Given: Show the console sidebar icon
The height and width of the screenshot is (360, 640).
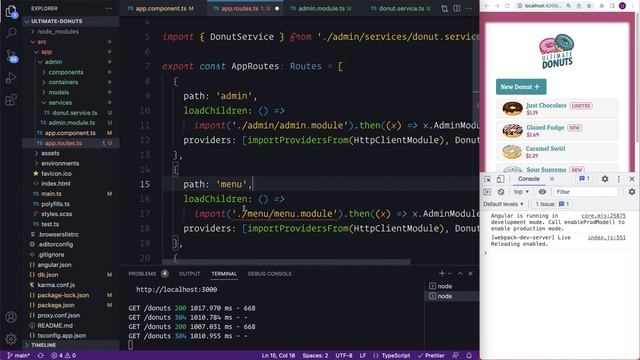Looking at the screenshot, I should [x=487, y=192].
